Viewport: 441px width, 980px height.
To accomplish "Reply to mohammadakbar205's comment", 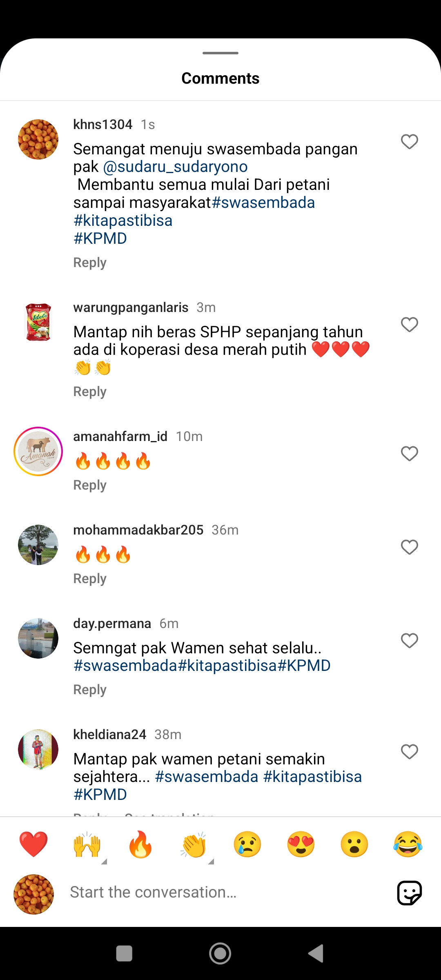I will (x=90, y=579).
